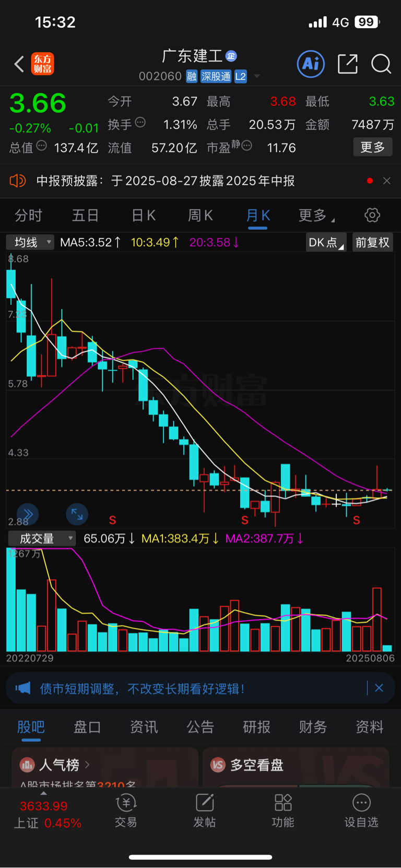Open the 盘口 tab

(87, 727)
